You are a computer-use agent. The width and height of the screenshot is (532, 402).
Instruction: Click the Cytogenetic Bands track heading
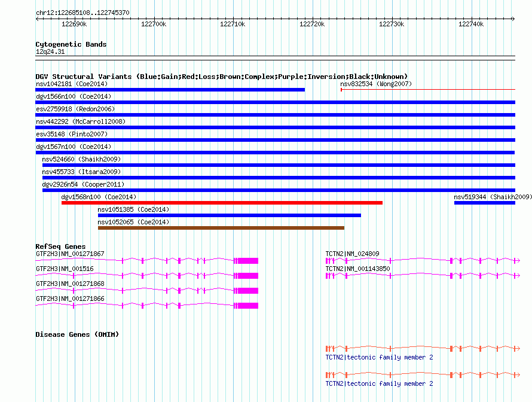(71, 44)
